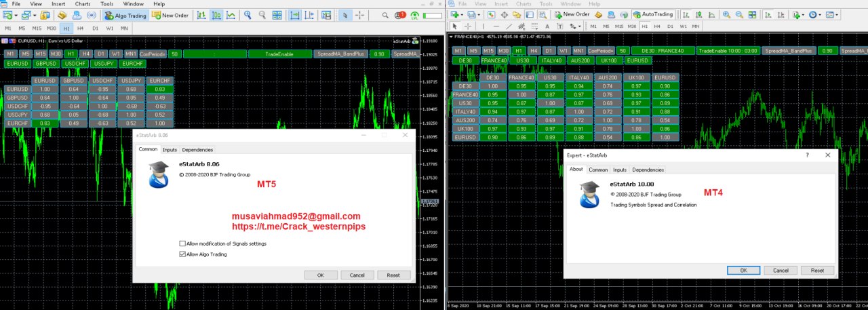
Task: Select MT4 vertical line tool
Action: [483, 26]
